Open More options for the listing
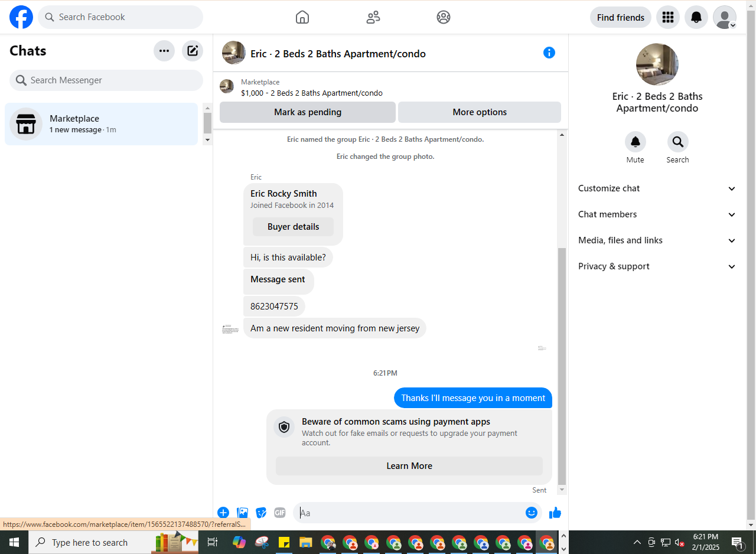Viewport: 756px width, 554px height. pos(480,112)
